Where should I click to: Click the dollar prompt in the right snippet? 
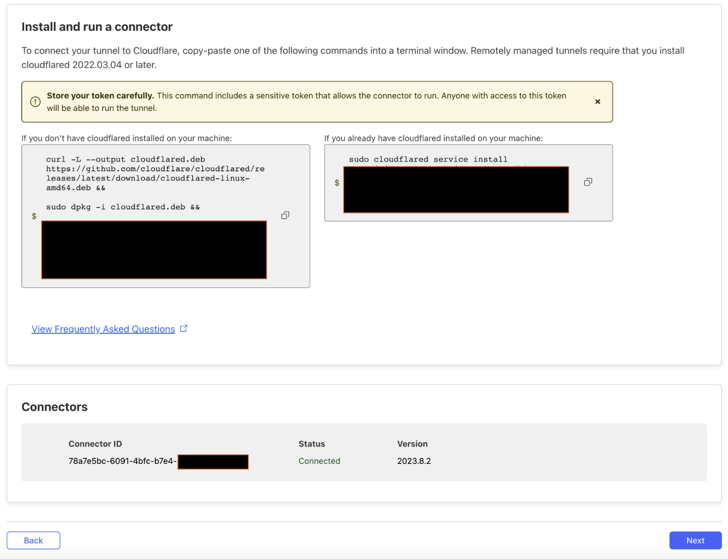[337, 183]
